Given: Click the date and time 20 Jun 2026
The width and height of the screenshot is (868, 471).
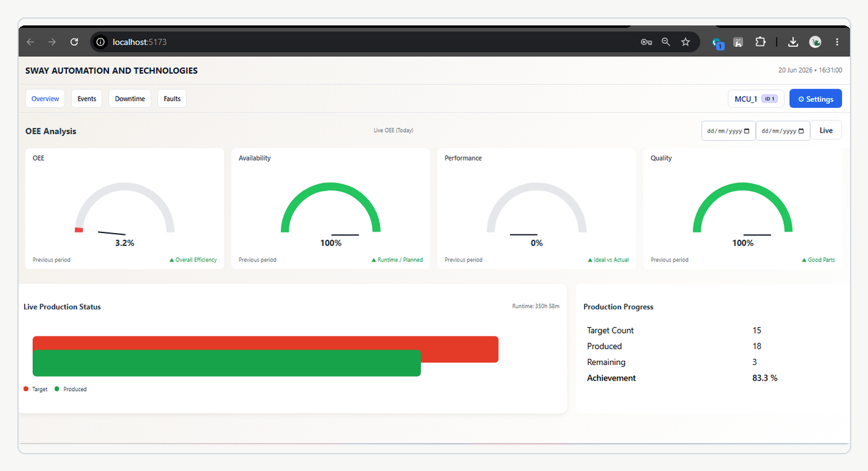Looking at the screenshot, I should [810, 70].
